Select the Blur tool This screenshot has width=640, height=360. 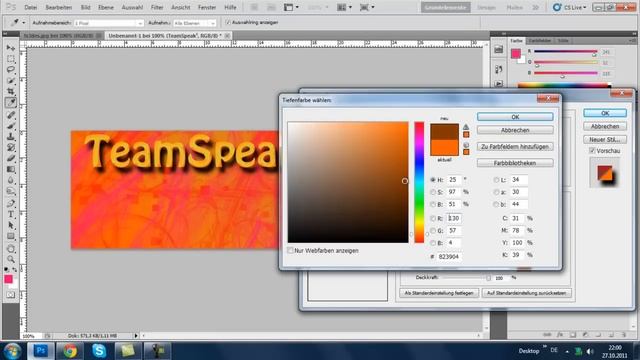pos(11,180)
